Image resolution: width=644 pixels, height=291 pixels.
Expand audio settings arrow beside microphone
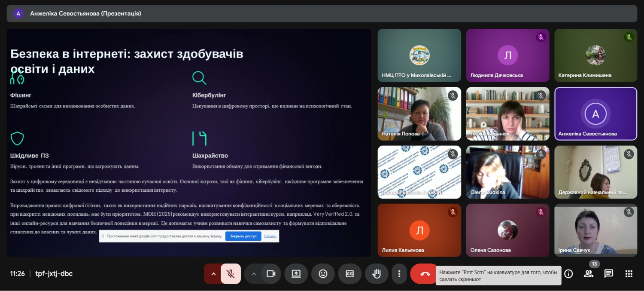tap(213, 274)
